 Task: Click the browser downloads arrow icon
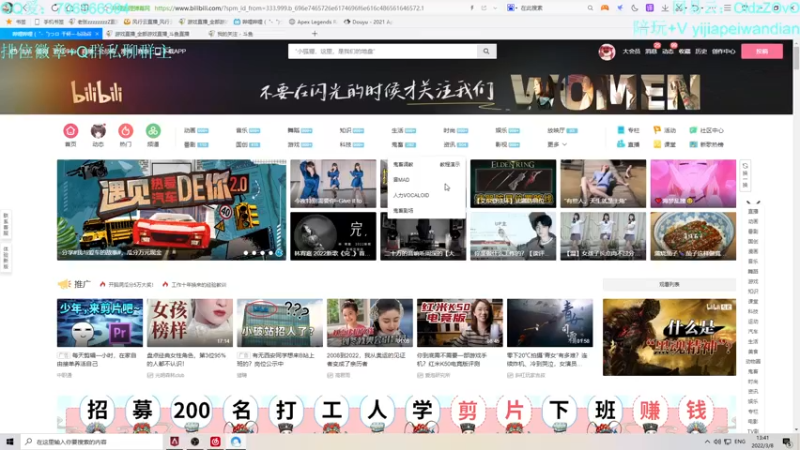665,8
